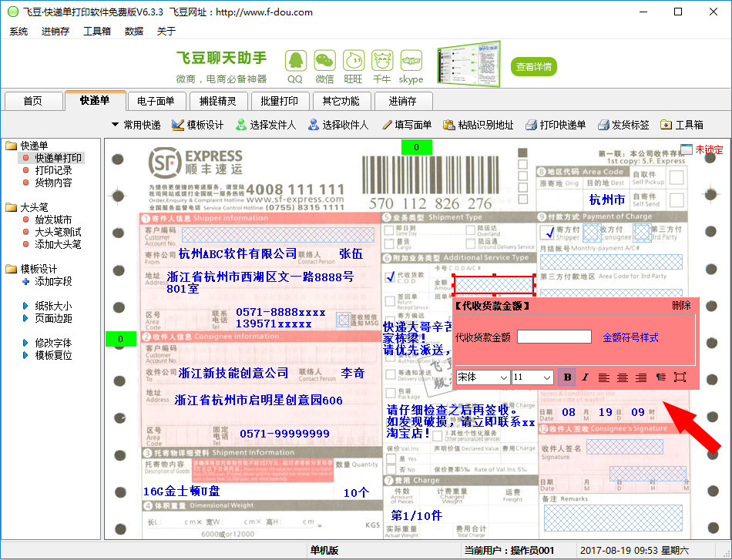
Task: Align field text right
Action: click(x=641, y=377)
